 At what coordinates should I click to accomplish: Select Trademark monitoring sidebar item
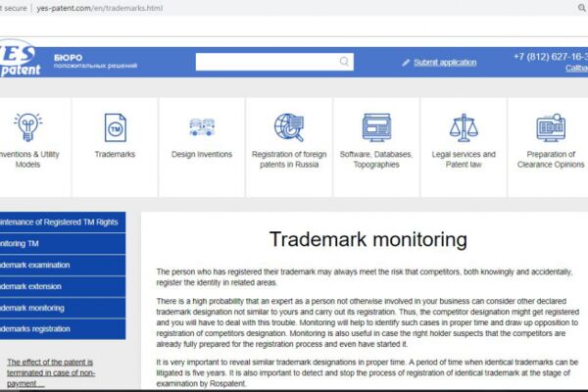coord(63,308)
